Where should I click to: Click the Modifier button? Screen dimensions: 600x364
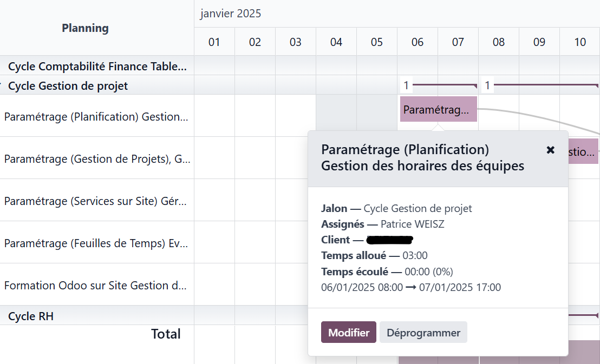click(x=349, y=332)
